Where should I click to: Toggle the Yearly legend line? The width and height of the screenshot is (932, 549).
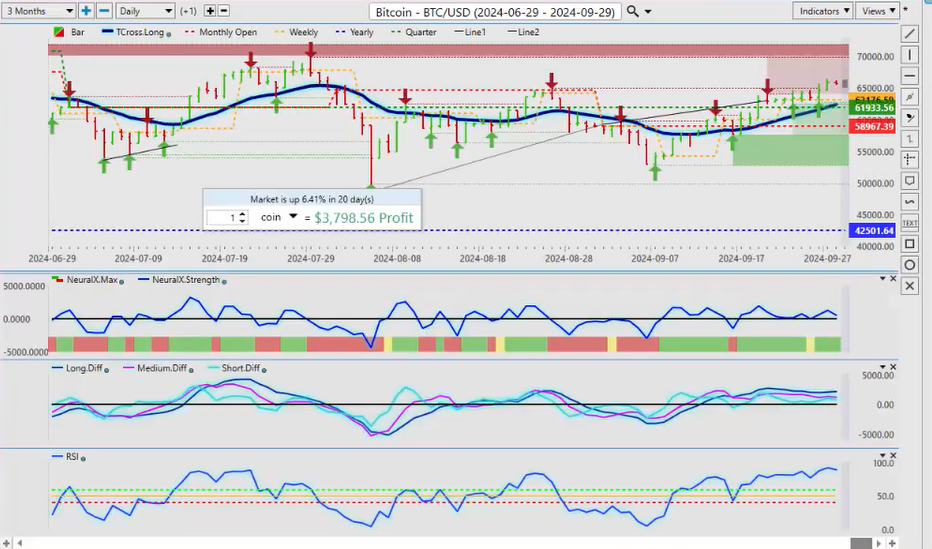pyautogui.click(x=355, y=32)
